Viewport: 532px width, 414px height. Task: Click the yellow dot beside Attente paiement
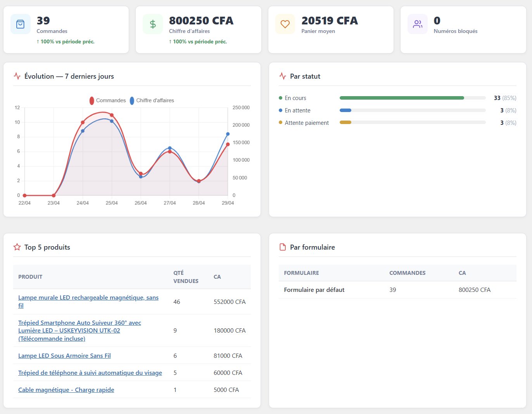tap(280, 122)
